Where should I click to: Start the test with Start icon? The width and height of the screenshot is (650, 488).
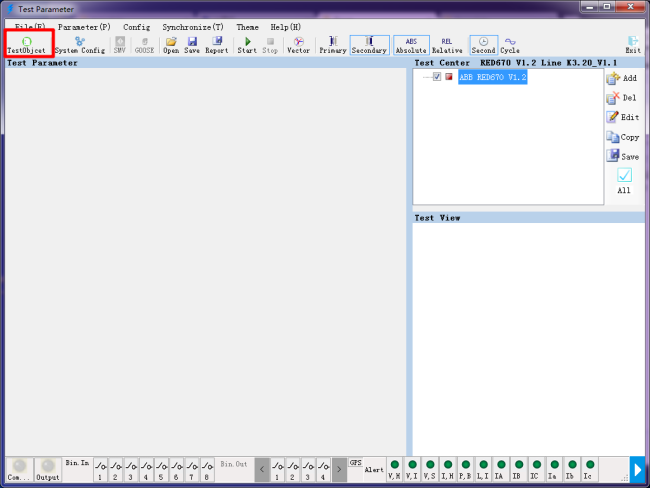tap(247, 44)
